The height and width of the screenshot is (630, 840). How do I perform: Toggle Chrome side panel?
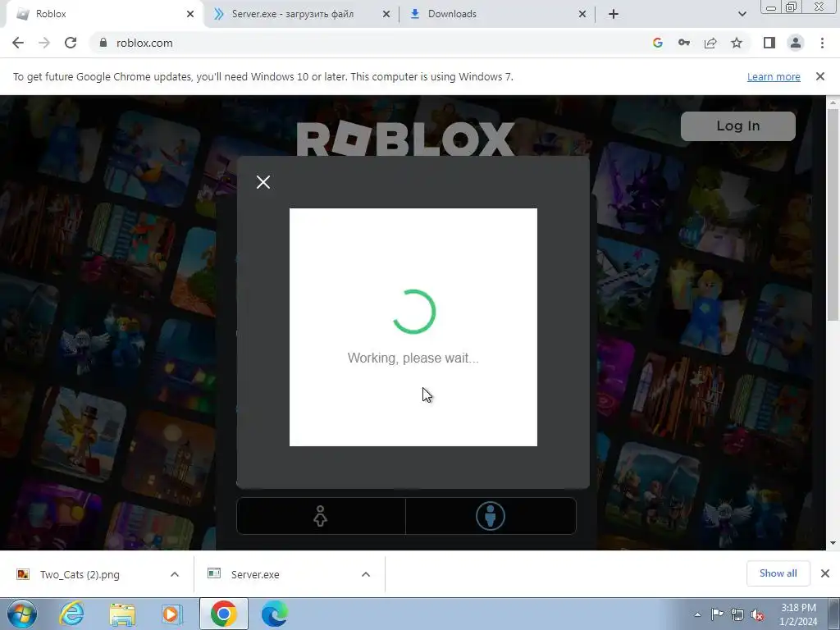click(x=769, y=43)
